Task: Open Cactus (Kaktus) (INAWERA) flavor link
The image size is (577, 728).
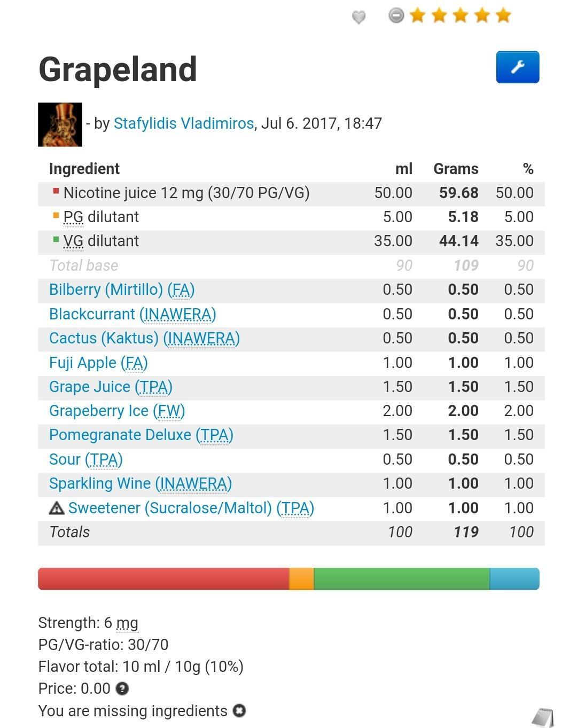Action: pyautogui.click(x=144, y=338)
